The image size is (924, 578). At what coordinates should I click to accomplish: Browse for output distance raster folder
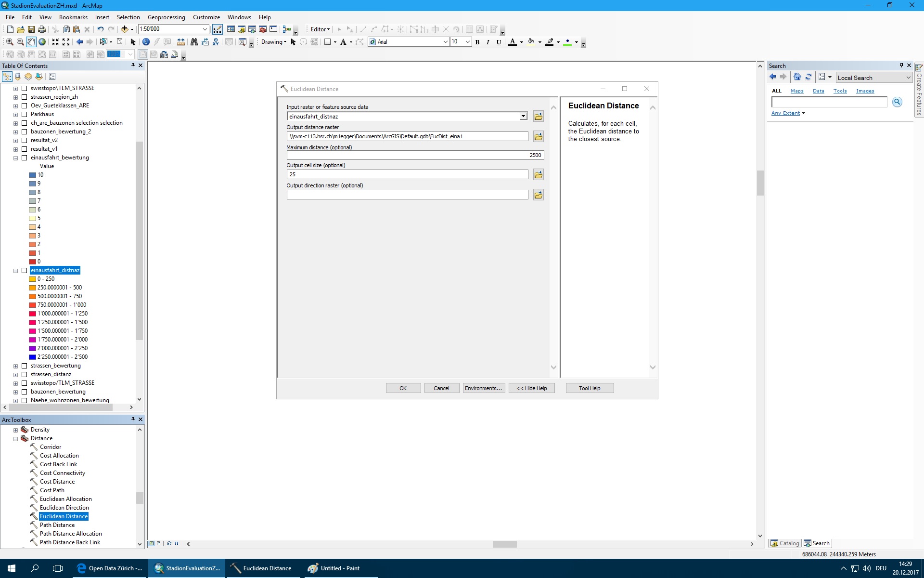click(x=538, y=137)
